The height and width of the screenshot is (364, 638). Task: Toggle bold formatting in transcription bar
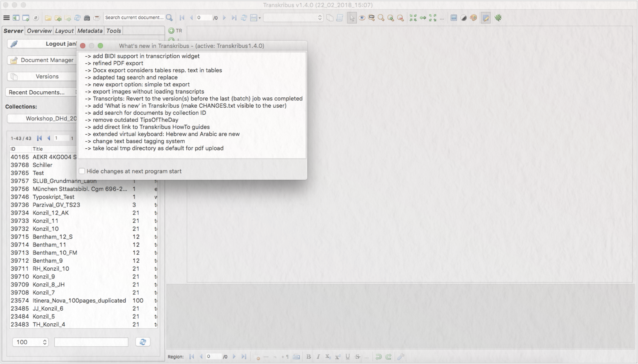coord(308,357)
